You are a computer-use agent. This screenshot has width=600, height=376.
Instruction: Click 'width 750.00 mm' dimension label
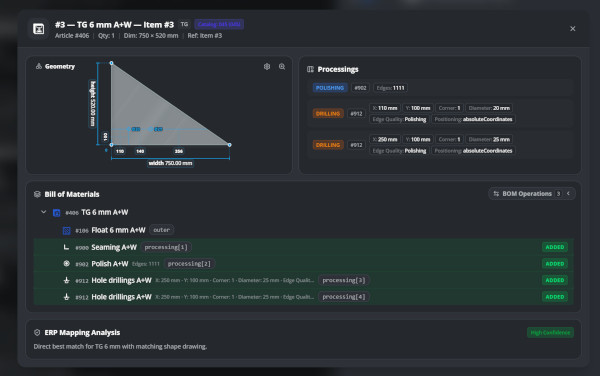tap(171, 163)
